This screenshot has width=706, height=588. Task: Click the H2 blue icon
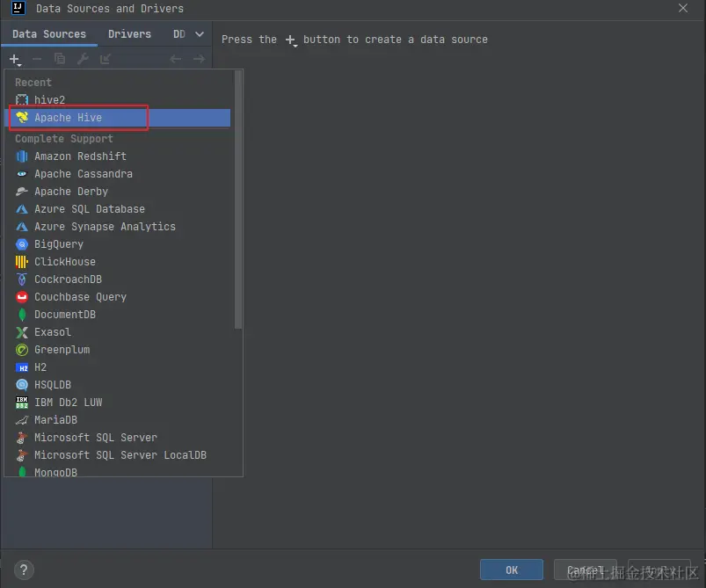[x=22, y=367]
